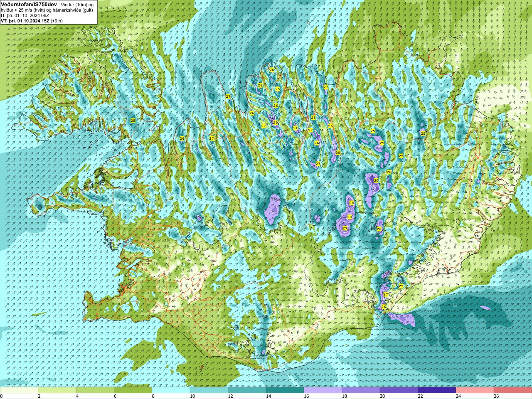
Task: Pick the 18–20 purple legend swatch
Action: [361, 390]
